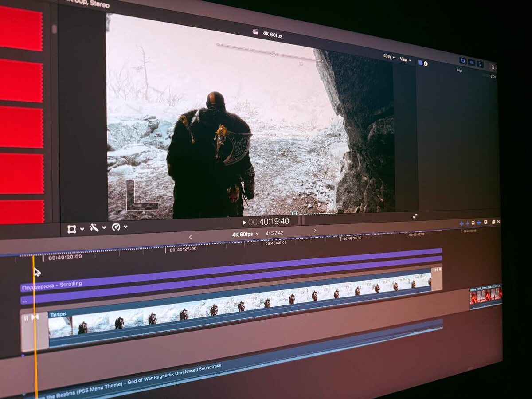532x399 pixels.
Task: Toggle video skimming blue icon
Action: pos(462,224)
